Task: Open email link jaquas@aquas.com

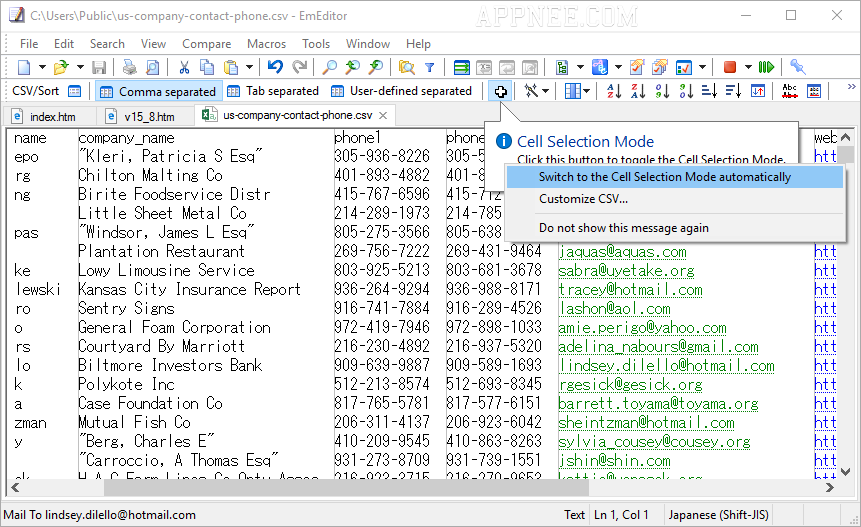Action: pos(622,252)
